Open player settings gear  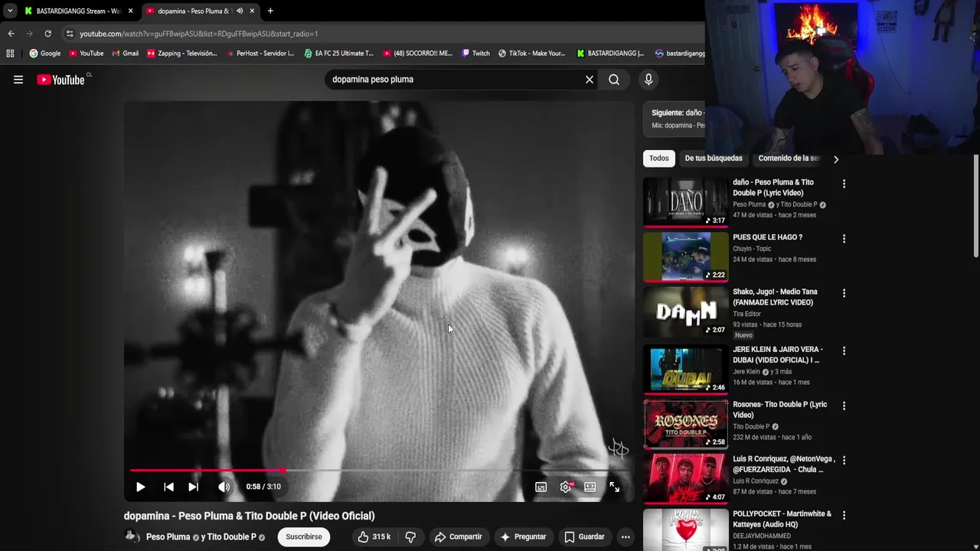click(x=566, y=487)
